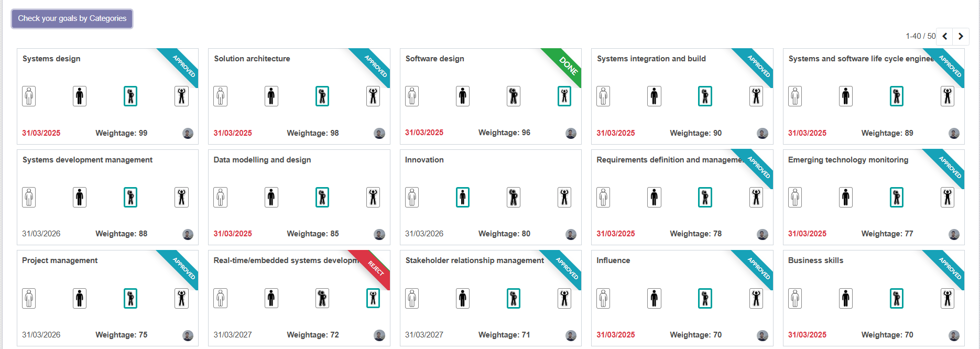Click the 1-40 / 50 pager counter
980x349 pixels.
(920, 36)
